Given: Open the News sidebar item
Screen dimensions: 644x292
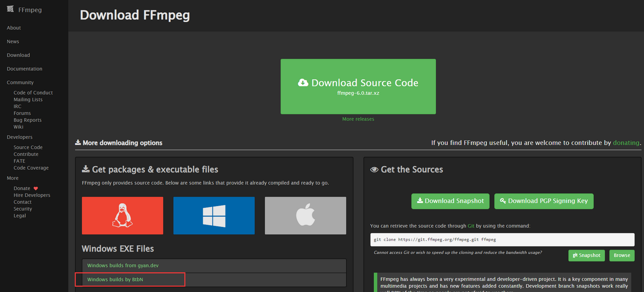Looking at the screenshot, I should point(13,42).
